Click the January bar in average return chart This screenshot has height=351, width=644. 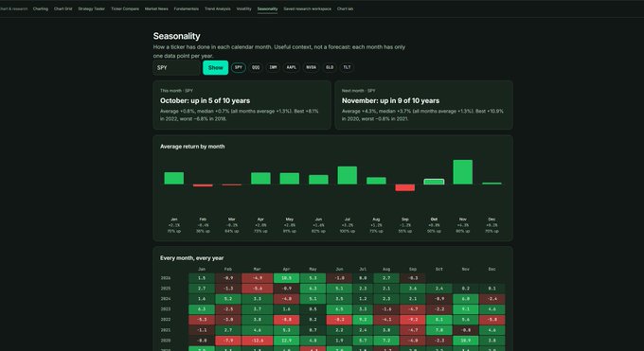[x=174, y=178]
